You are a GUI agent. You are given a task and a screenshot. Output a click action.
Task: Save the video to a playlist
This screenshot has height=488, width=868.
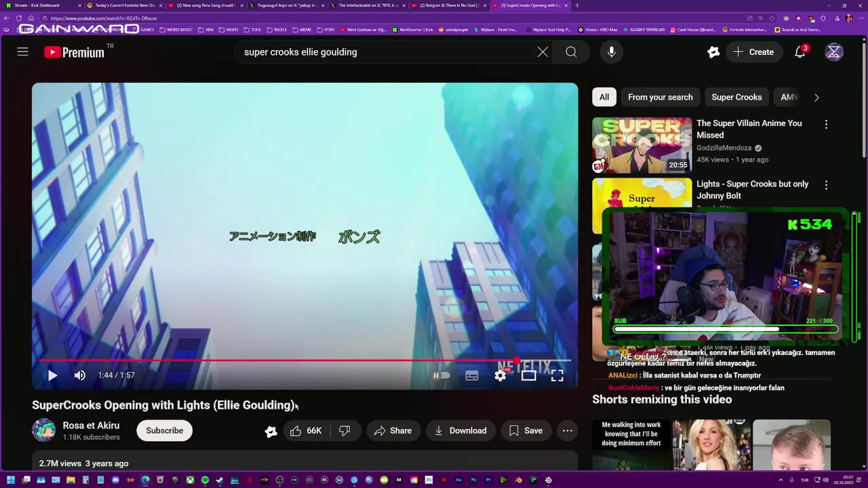pos(526,430)
